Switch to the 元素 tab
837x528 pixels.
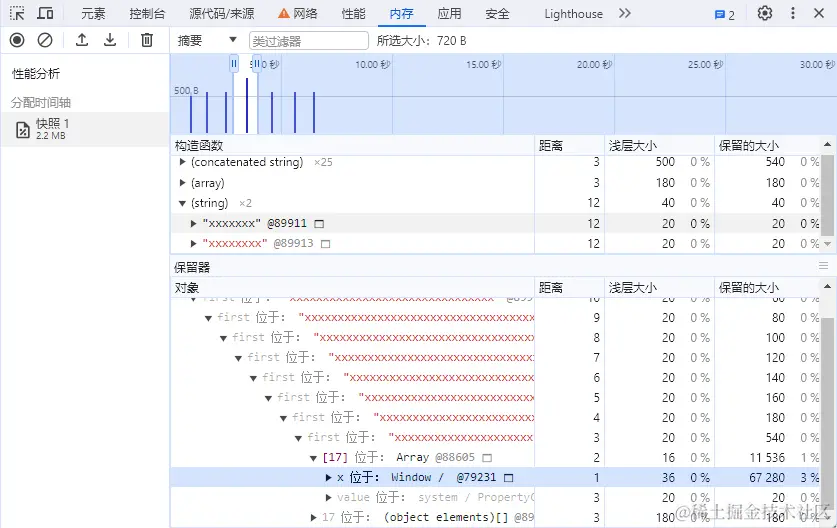93,14
